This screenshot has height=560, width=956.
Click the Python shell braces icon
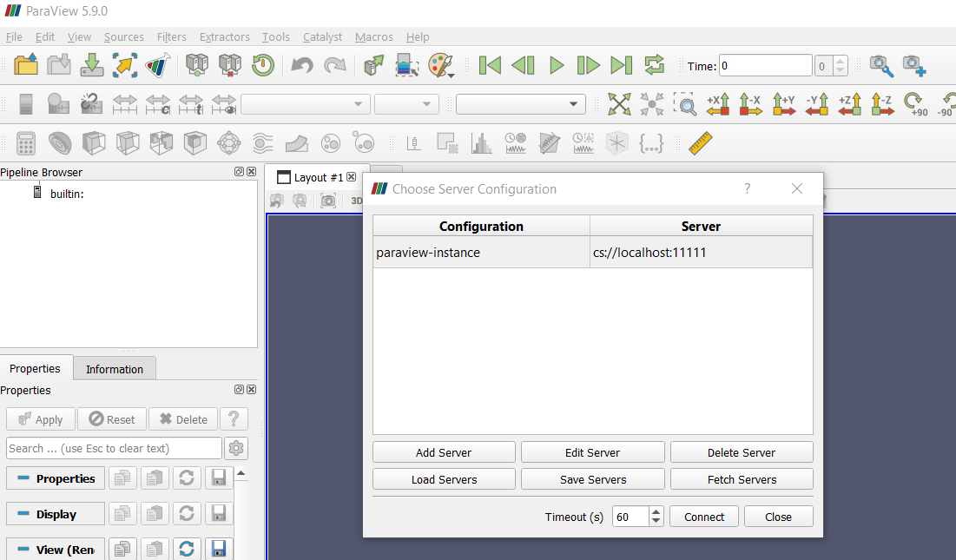[650, 144]
